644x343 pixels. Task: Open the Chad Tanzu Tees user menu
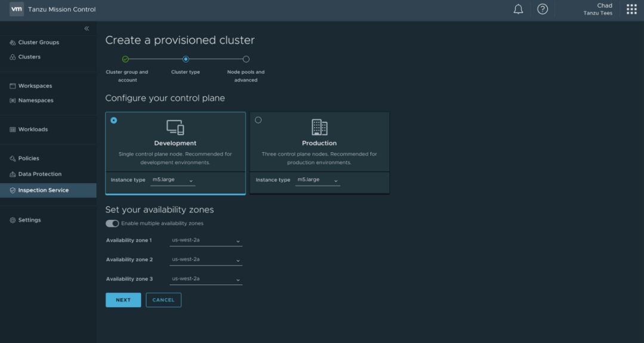[x=597, y=9]
